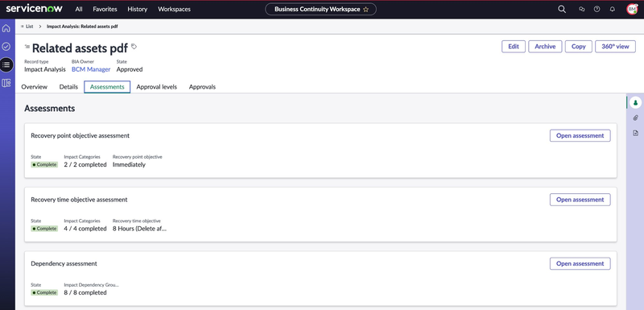The image size is (644, 310).
Task: Favorite the workspace with the star icon
Action: click(x=365, y=10)
